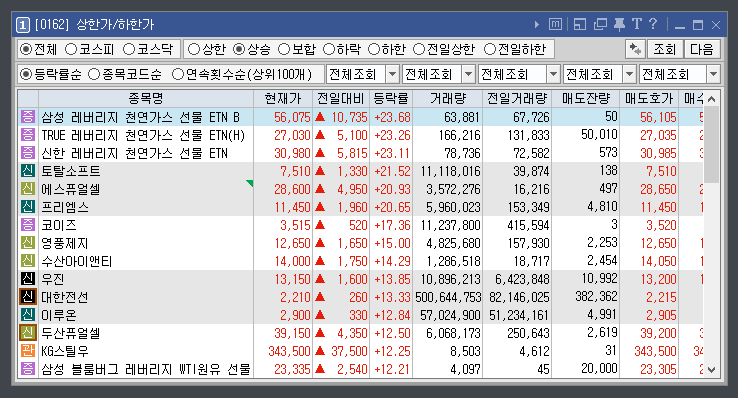This screenshot has height=398, width=738.
Task: Click the 신 badge icon next to 토탈소프트
Action: 28,170
